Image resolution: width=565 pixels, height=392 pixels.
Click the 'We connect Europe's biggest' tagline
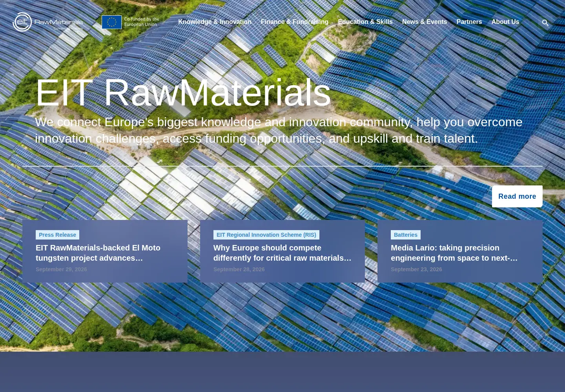279,130
